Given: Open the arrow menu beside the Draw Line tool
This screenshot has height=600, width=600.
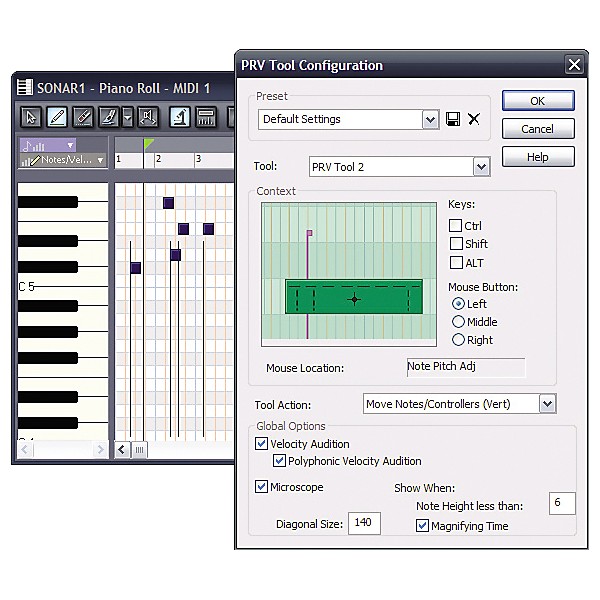Looking at the screenshot, I should pos(127,117).
